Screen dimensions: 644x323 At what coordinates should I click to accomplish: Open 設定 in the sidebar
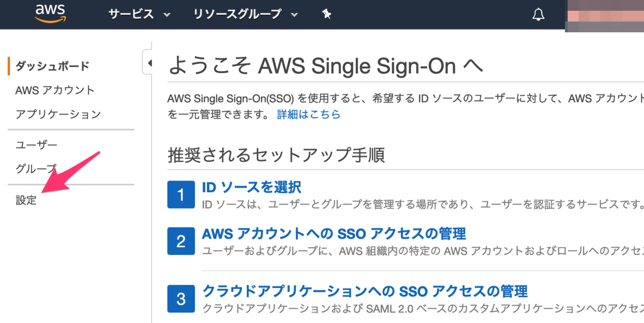[26, 200]
